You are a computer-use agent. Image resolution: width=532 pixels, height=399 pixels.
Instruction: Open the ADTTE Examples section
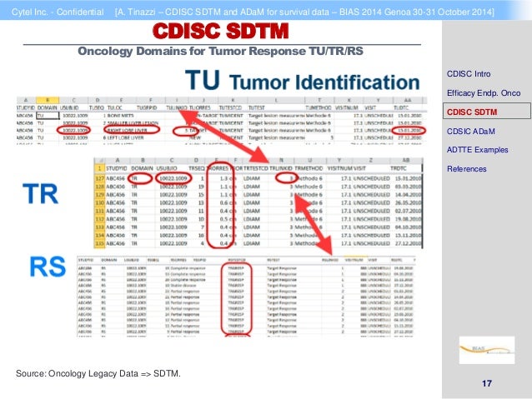tap(477, 150)
